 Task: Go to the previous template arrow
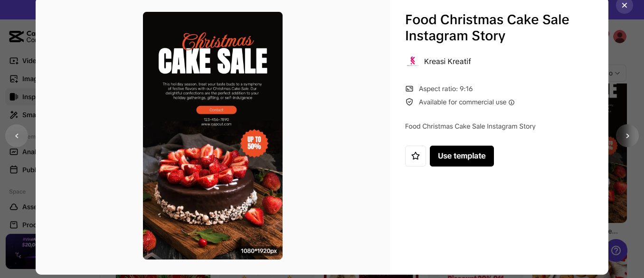(17, 136)
